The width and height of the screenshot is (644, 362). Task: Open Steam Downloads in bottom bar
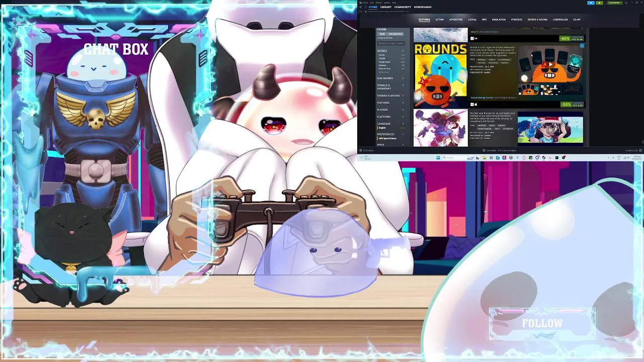pos(500,150)
